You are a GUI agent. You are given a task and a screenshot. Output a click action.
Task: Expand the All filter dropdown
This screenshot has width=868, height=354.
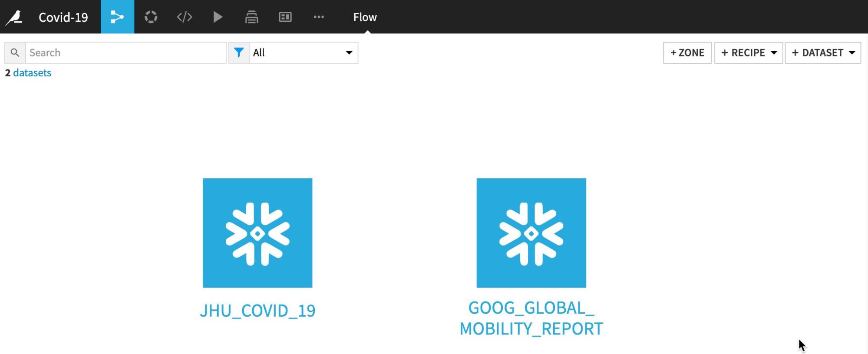(304, 53)
